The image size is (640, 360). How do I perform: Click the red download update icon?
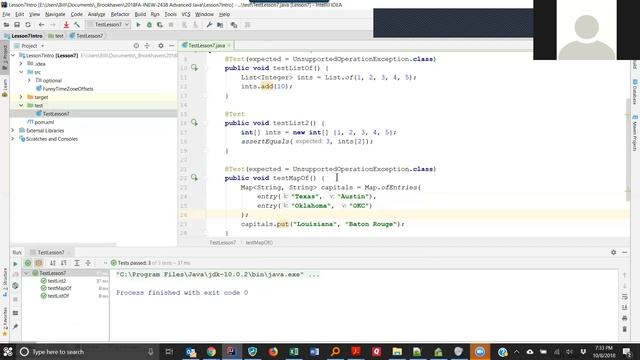point(66,25)
